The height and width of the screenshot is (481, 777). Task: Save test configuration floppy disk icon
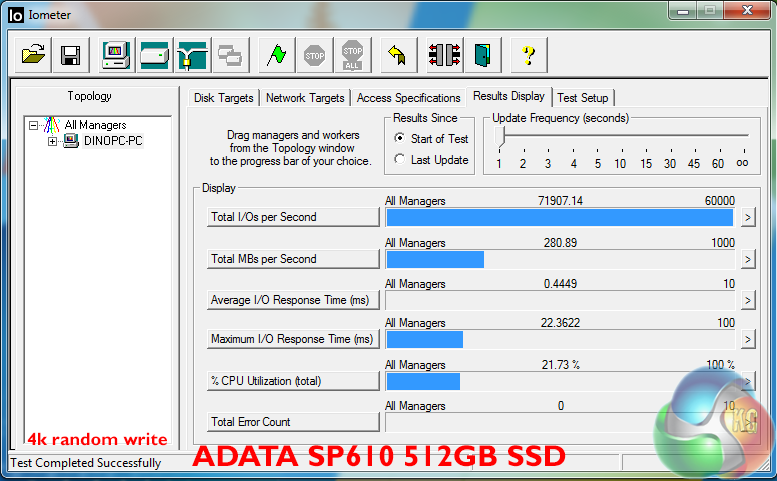(x=71, y=54)
